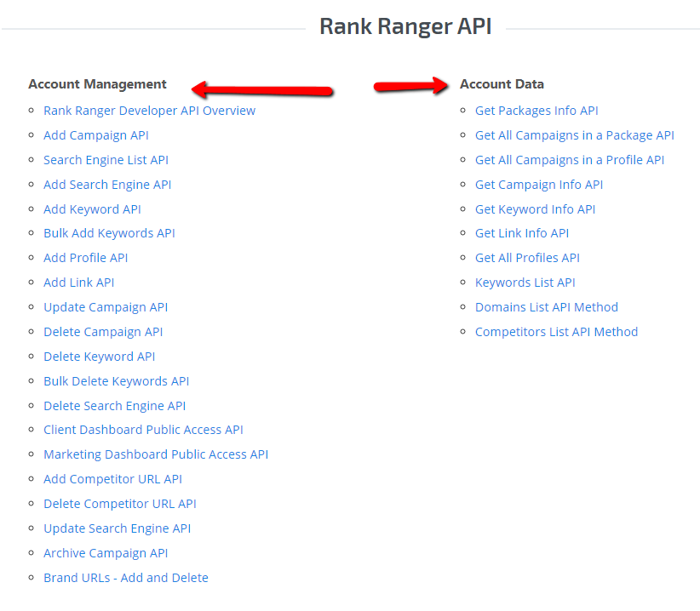
Task: Open Get Packages Info API link
Action: 536,111
